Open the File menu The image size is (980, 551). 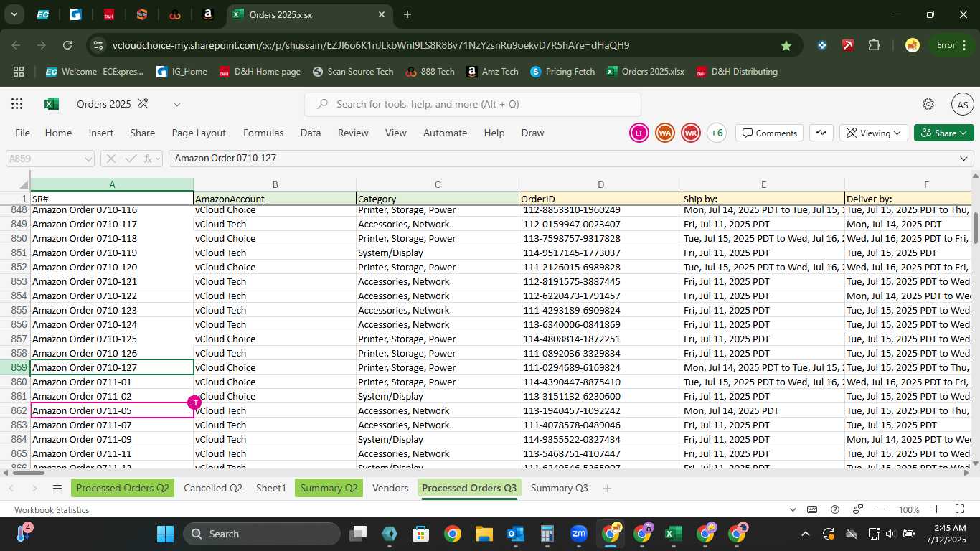(23, 133)
